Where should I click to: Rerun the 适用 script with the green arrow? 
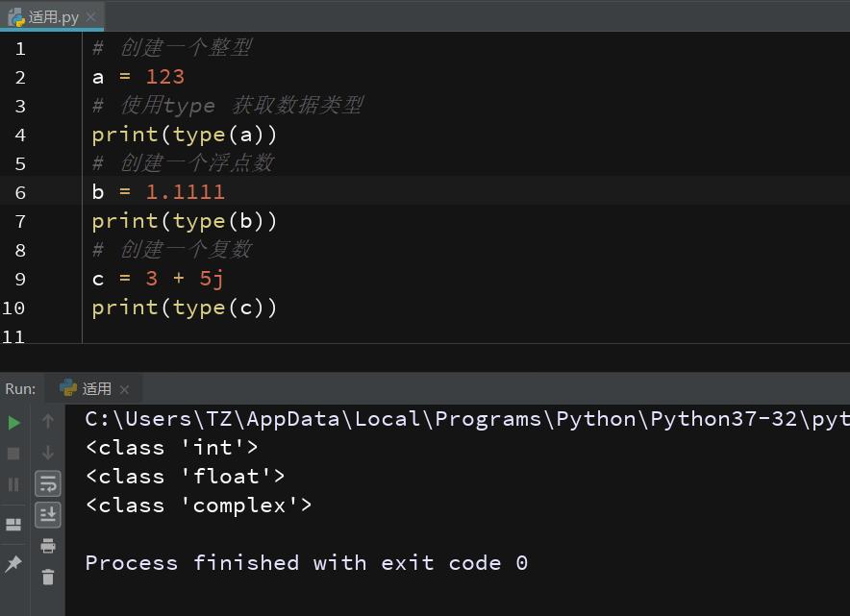click(13, 422)
